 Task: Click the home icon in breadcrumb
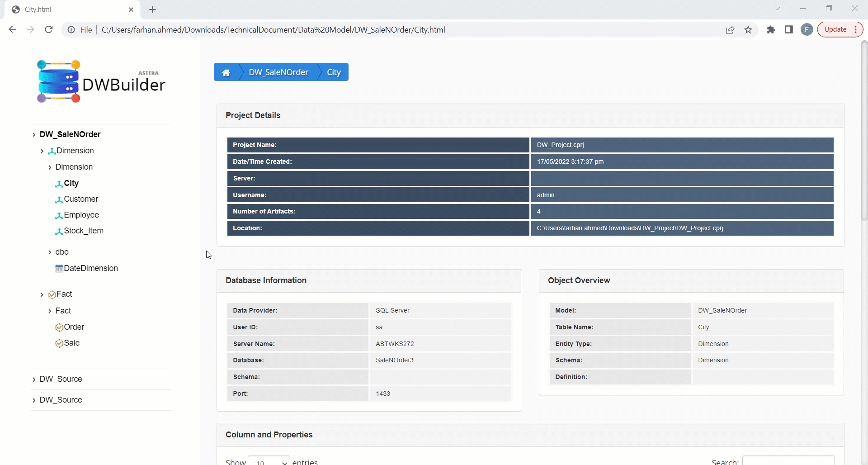[x=226, y=72]
